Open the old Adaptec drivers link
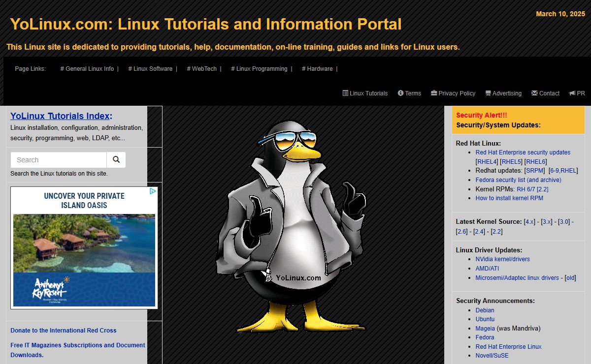 570,278
